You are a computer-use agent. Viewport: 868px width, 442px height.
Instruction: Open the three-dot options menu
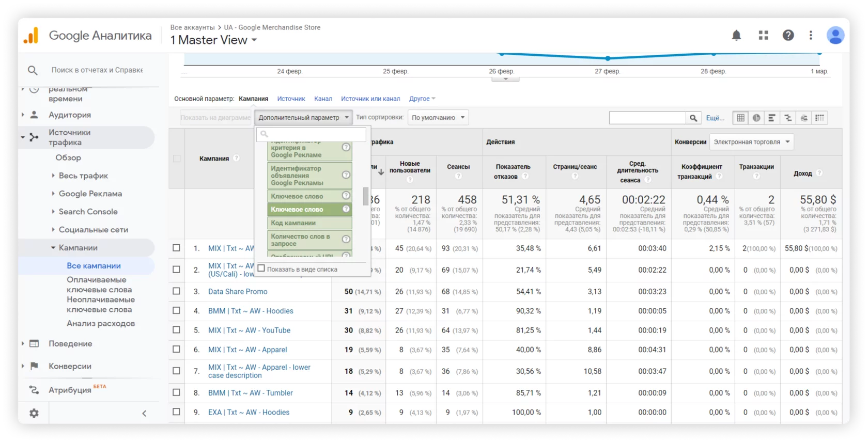tap(811, 35)
